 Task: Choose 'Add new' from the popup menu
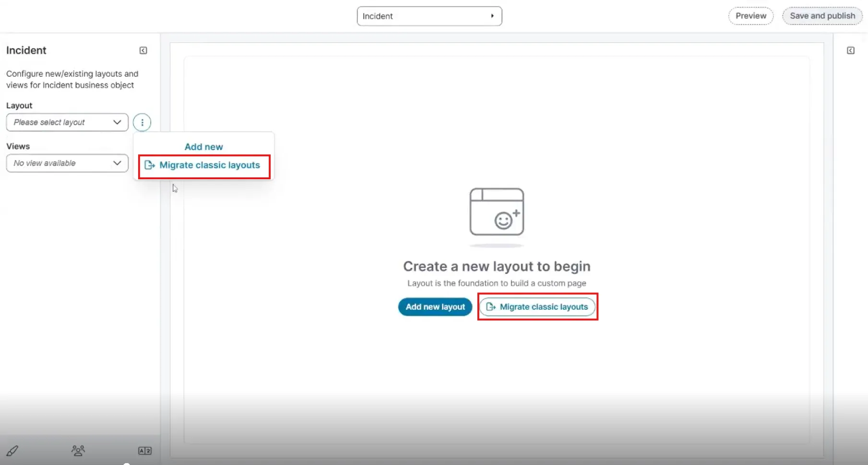(x=204, y=147)
